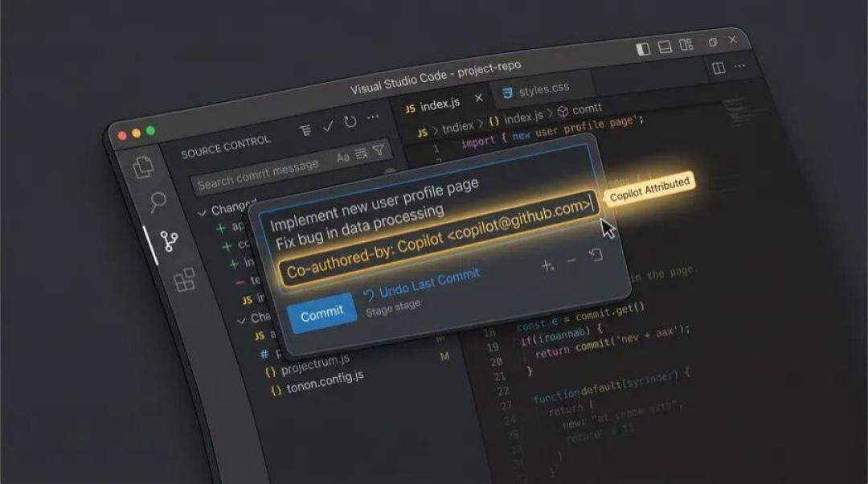Image resolution: width=868 pixels, height=484 pixels.
Task: Refresh source control with the circular arrow
Action: (350, 121)
